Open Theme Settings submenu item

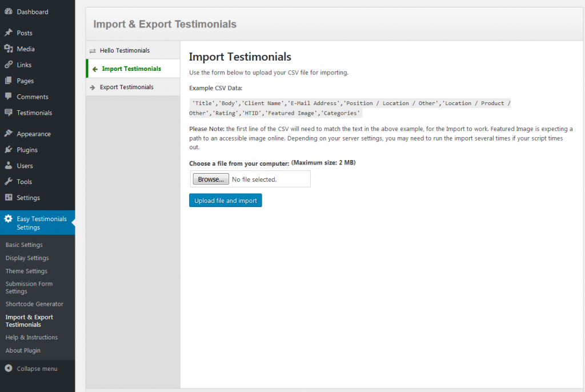(x=26, y=271)
